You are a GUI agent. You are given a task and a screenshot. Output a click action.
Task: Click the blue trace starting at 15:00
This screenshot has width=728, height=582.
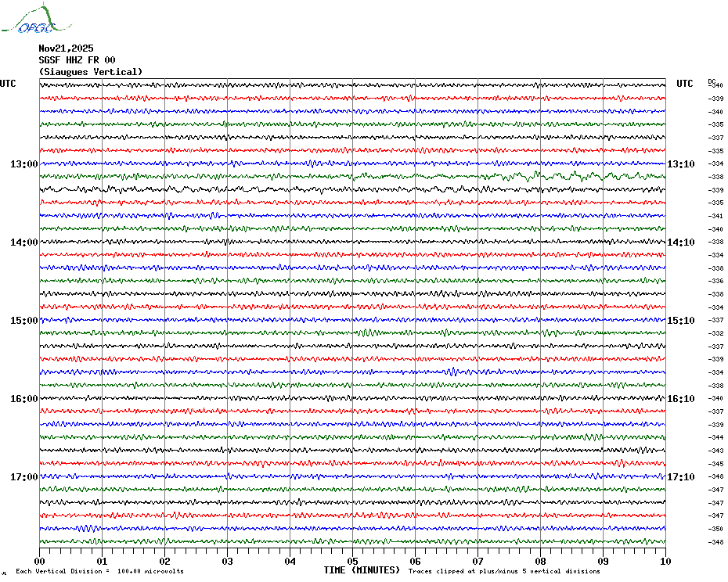pyautogui.click(x=352, y=320)
